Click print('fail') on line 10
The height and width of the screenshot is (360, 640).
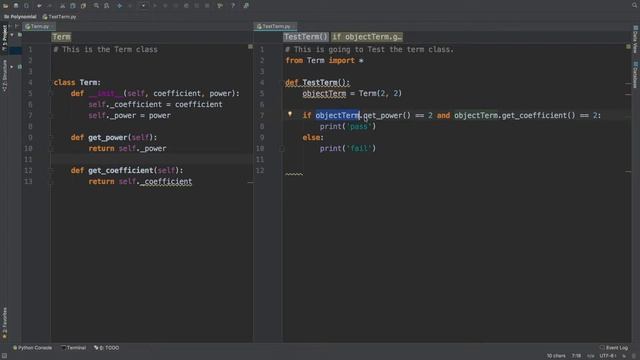tap(348, 149)
